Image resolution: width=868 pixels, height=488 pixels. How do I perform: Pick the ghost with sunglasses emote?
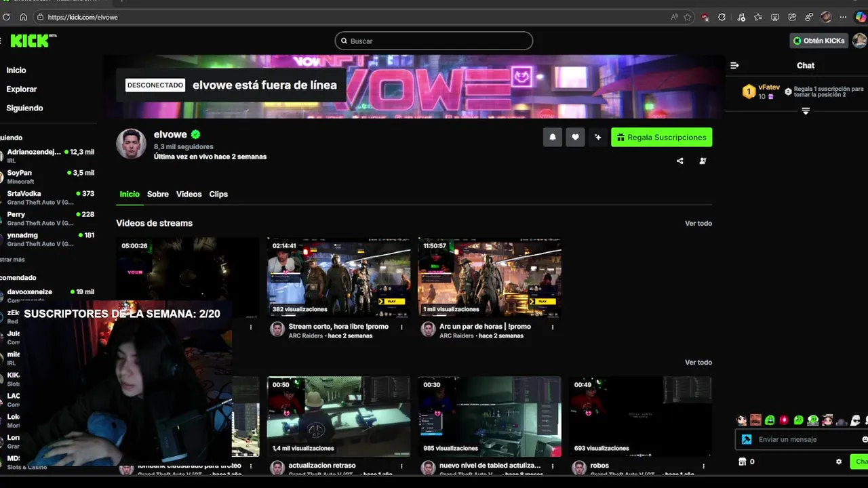[855, 420]
